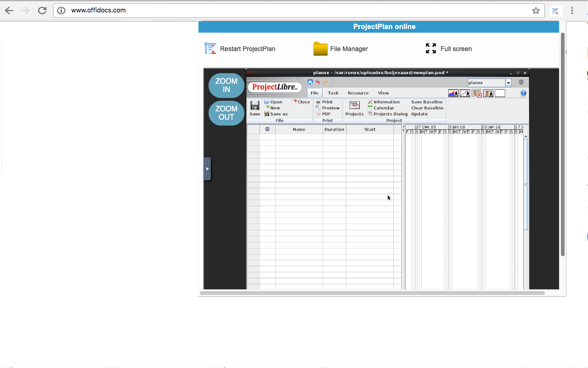Click the redo arrow in quick toolbar
This screenshot has height=368, width=588.
click(325, 82)
